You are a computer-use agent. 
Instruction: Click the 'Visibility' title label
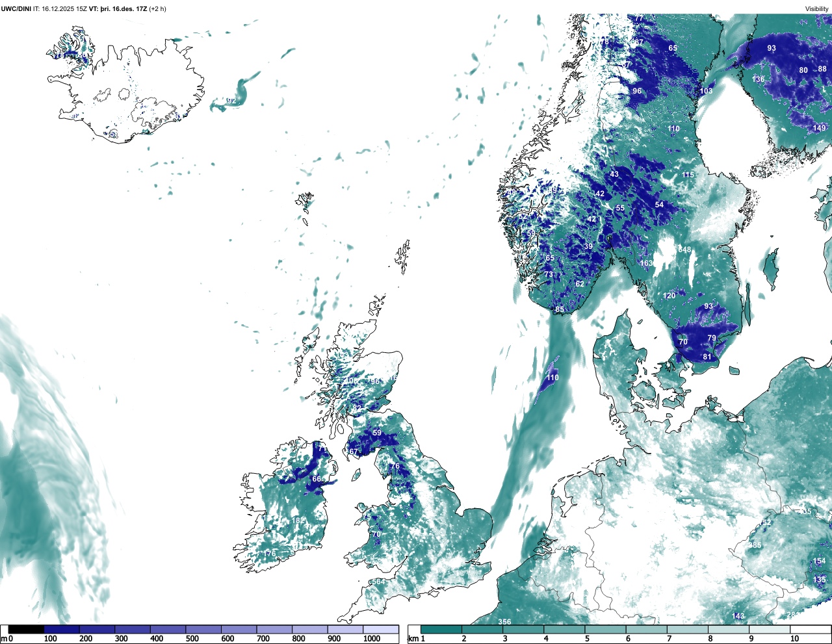tap(817, 8)
